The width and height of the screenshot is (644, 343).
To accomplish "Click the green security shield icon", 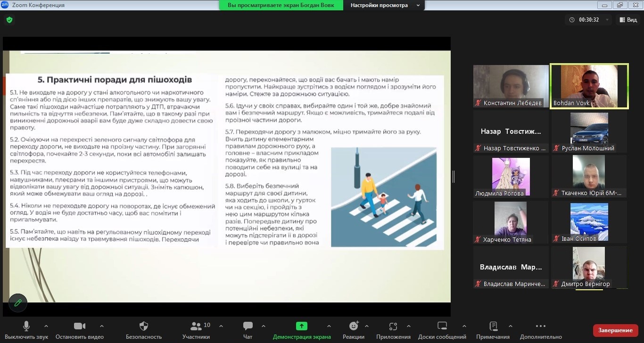I will pyautogui.click(x=9, y=20).
